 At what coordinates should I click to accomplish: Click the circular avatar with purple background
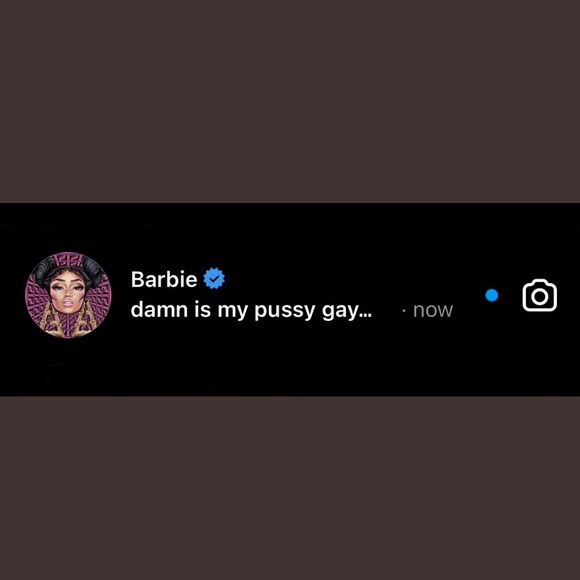click(68, 295)
